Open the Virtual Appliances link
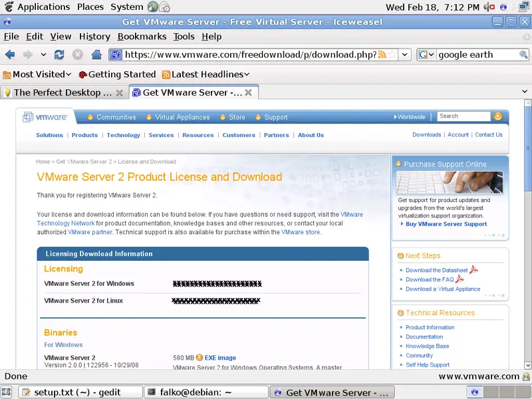532x399 pixels. 182,117
